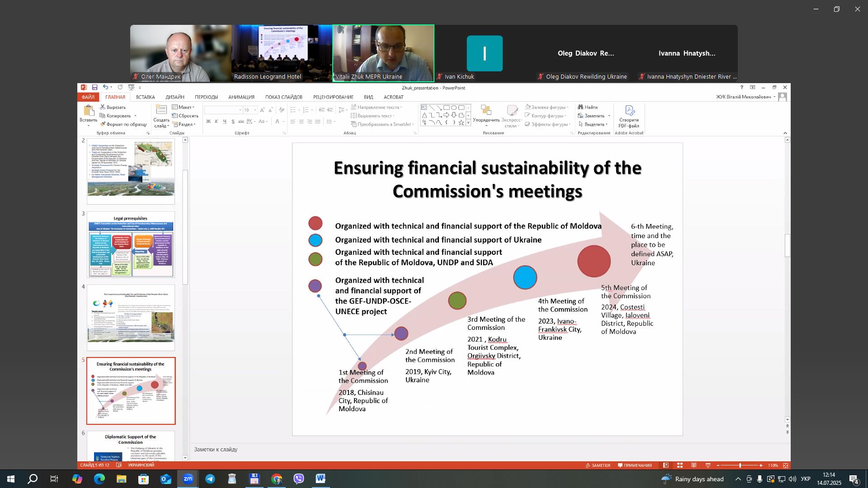Switch to reading view in status bar
This screenshot has height=488, width=868.
click(x=694, y=465)
